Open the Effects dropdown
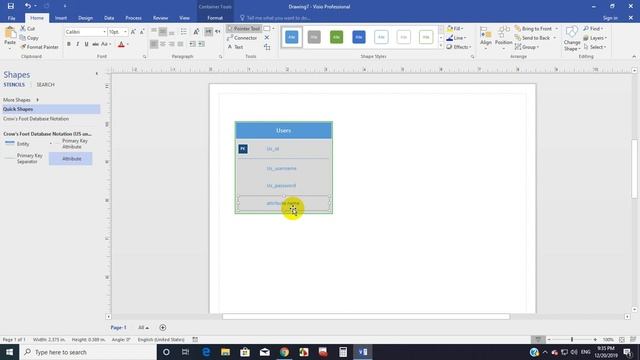Image resolution: width=640 pixels, height=360 pixels. (459, 47)
